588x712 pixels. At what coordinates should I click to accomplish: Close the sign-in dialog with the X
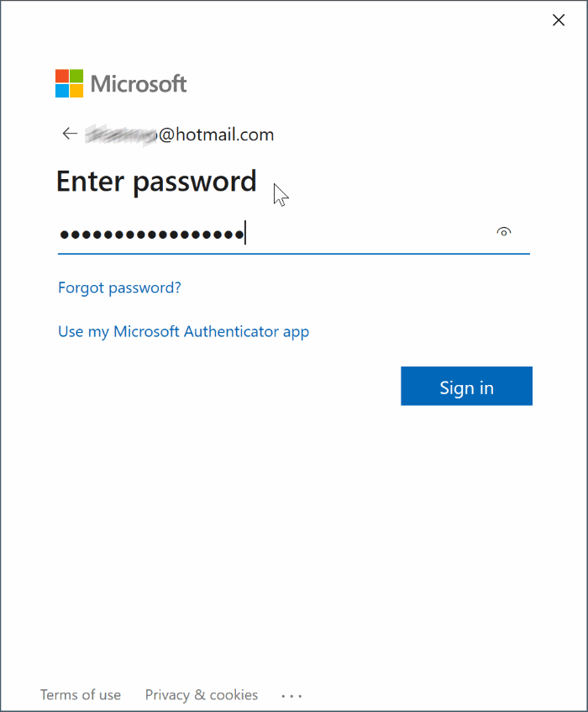(559, 20)
